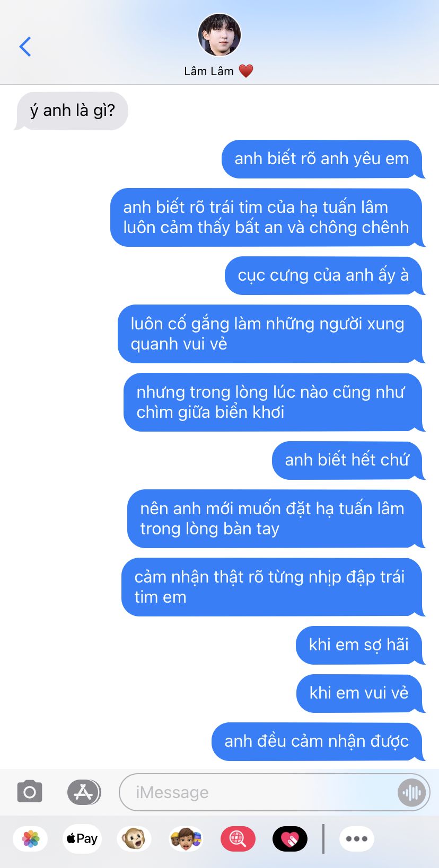Select Apple Pay in the app drawer
Image resolution: width=439 pixels, height=868 pixels.
pyautogui.click(x=82, y=839)
